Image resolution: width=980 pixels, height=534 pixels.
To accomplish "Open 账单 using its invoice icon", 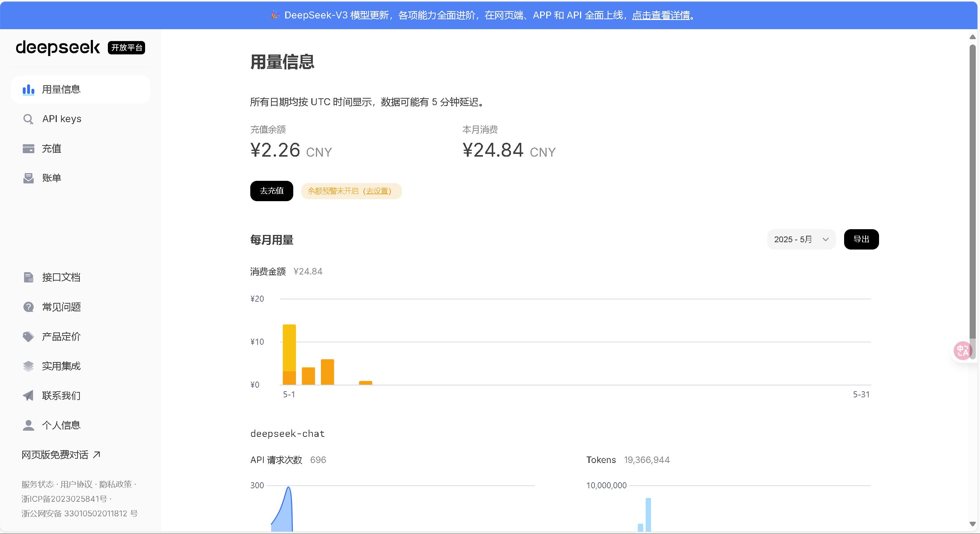I will 28,178.
